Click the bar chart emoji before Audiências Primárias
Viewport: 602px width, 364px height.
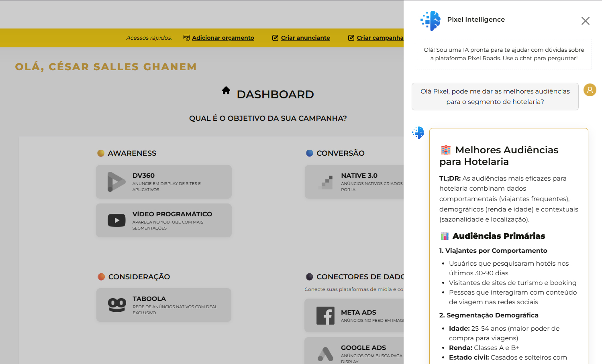(445, 236)
